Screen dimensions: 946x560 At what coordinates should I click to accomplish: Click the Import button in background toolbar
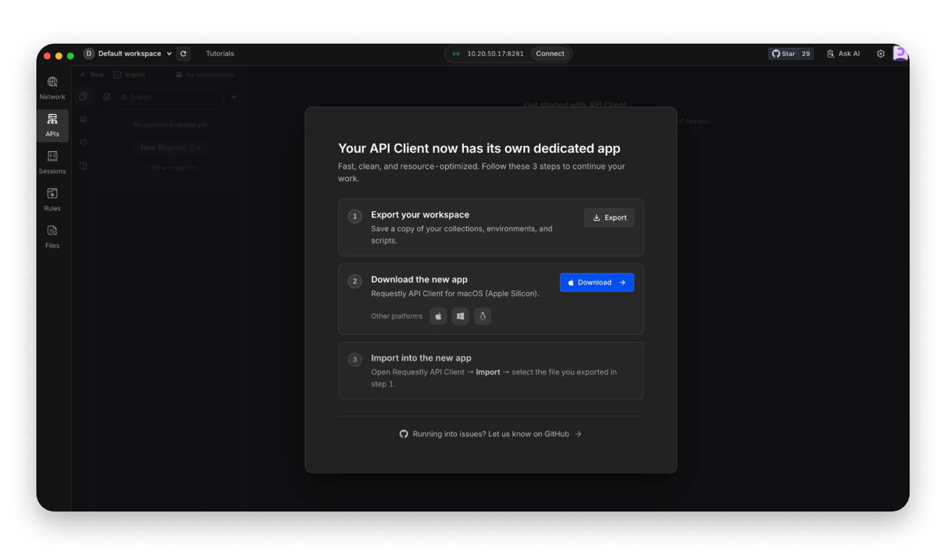pos(129,75)
